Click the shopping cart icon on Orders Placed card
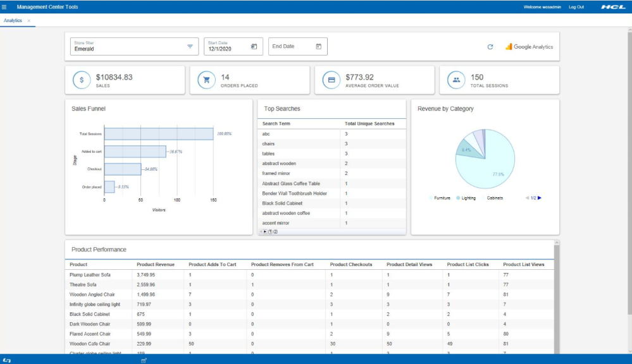 click(207, 78)
